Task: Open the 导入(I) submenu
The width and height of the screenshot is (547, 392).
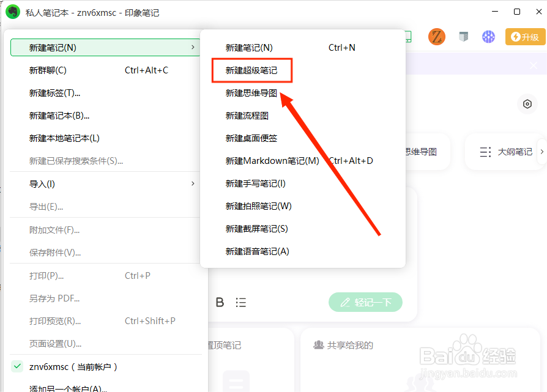Action: click(x=105, y=184)
